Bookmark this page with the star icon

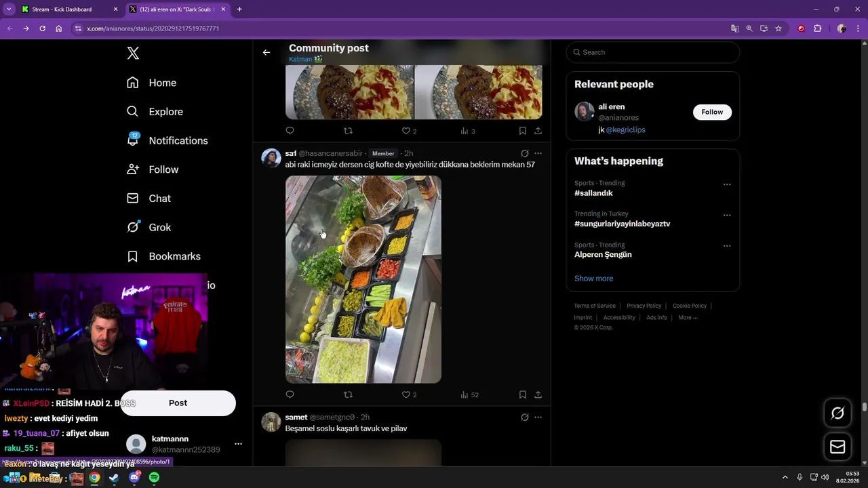pos(778,28)
